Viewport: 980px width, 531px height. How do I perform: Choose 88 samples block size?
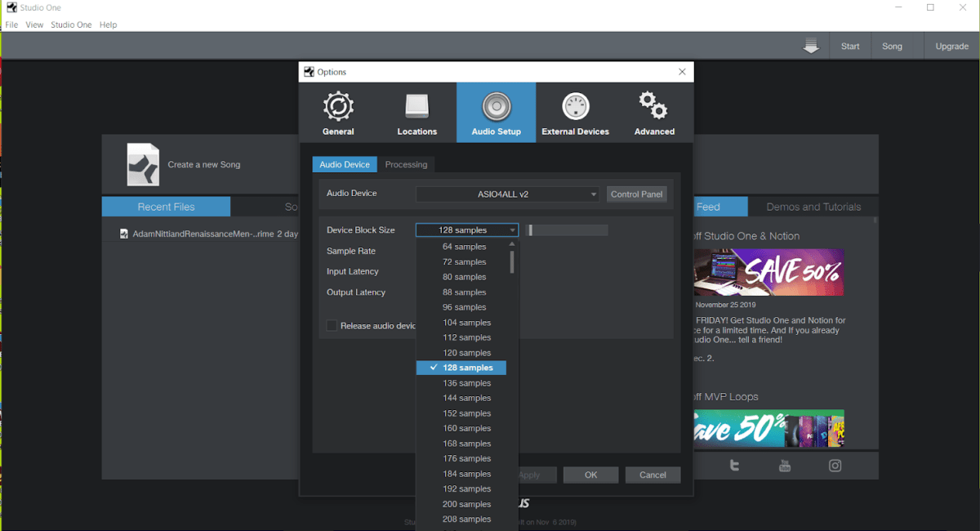464,292
